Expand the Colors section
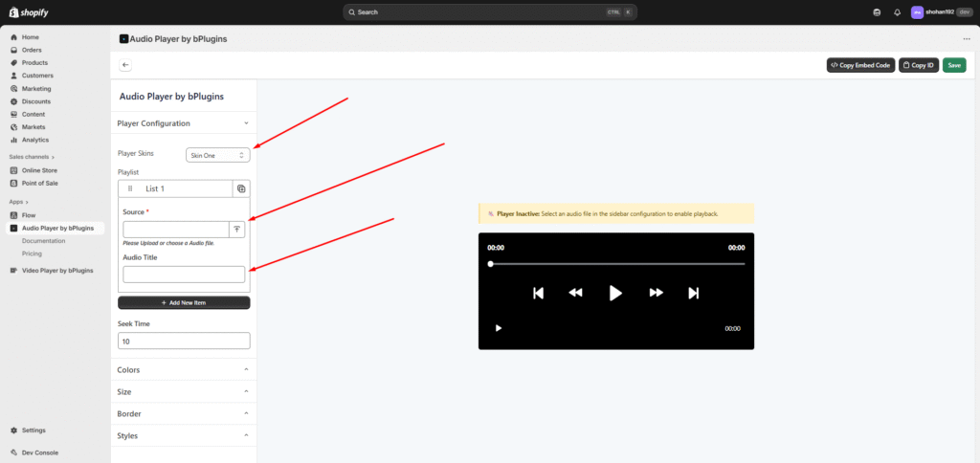 (183, 369)
